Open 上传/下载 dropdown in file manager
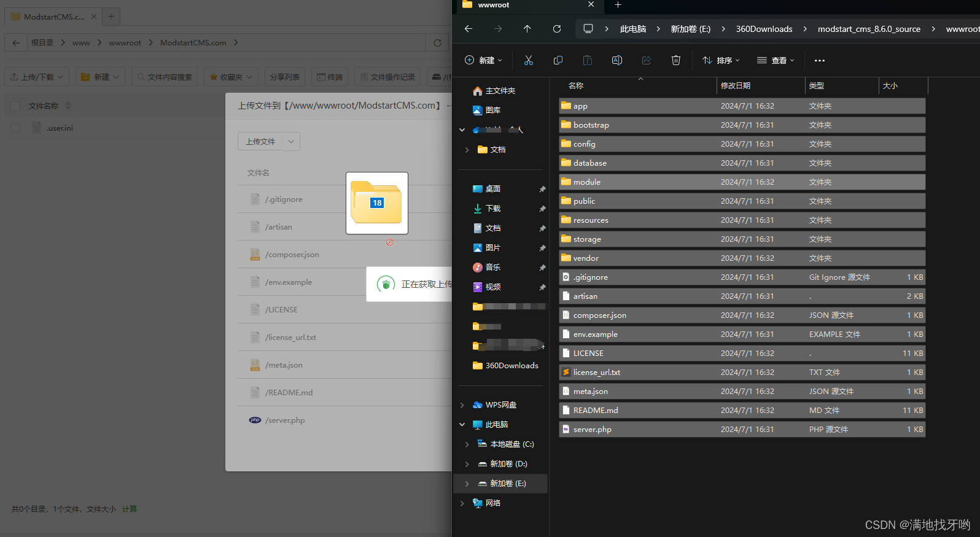Image resolution: width=980 pixels, height=537 pixels. (37, 77)
